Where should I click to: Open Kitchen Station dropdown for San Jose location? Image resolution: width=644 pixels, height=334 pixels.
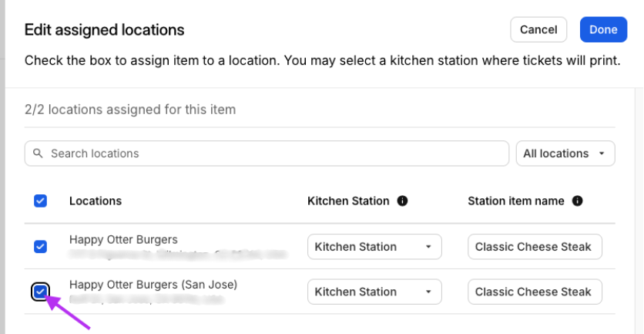click(374, 292)
